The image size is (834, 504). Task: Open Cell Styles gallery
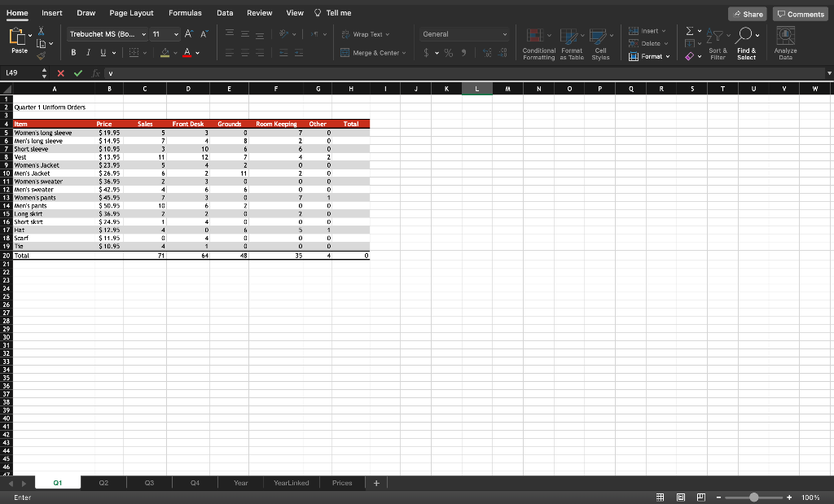pyautogui.click(x=600, y=44)
